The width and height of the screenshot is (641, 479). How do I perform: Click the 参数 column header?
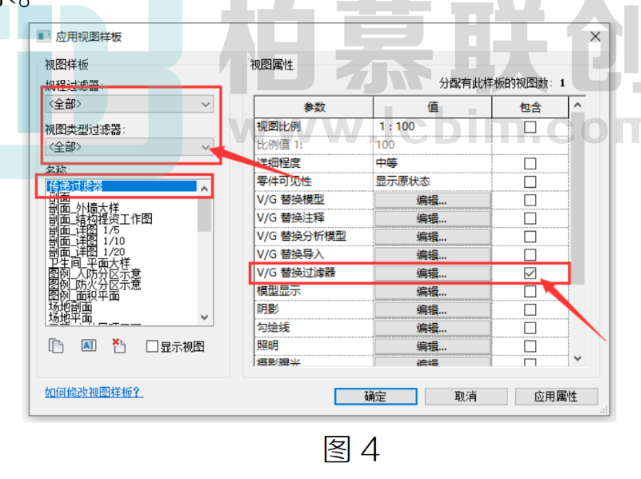click(x=314, y=107)
